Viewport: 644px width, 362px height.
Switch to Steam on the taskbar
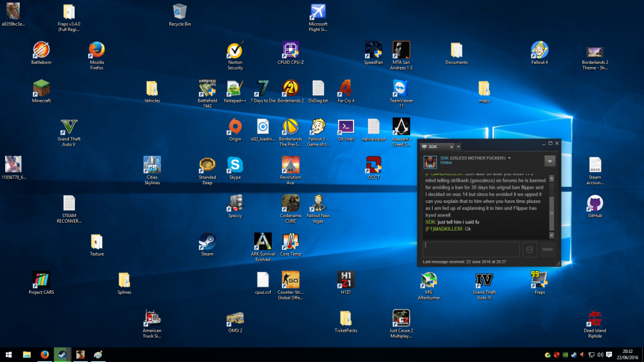(x=62, y=355)
